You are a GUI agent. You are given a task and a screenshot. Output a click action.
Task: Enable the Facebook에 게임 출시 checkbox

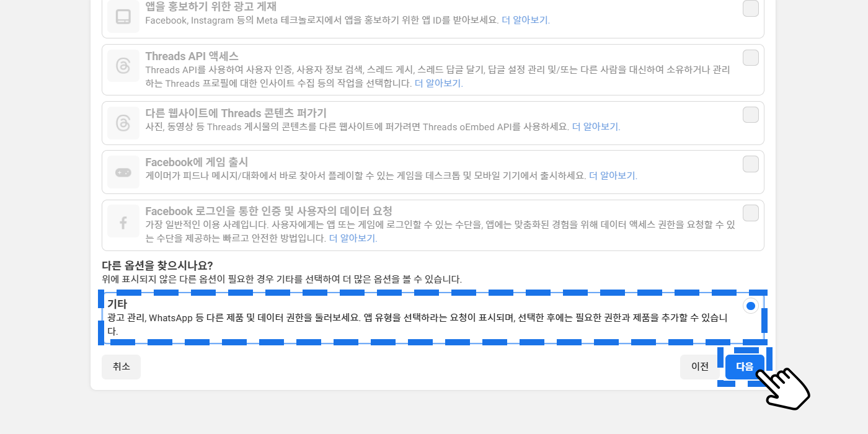point(751,164)
